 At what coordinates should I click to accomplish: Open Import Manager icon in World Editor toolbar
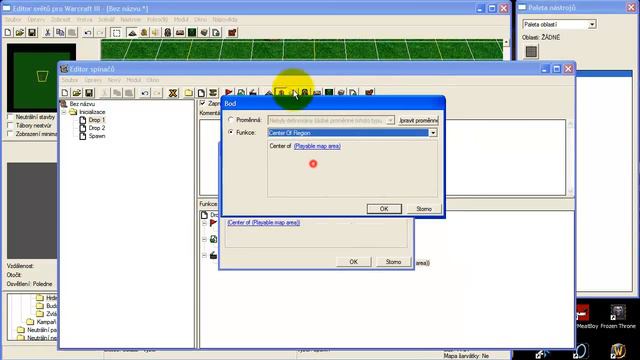[216, 32]
